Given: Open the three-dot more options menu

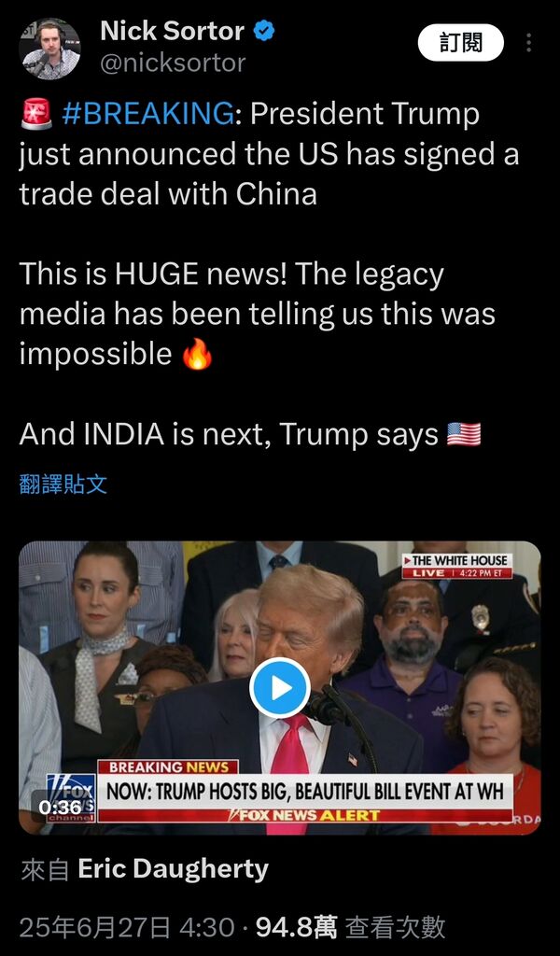Looking at the screenshot, I should (528, 43).
